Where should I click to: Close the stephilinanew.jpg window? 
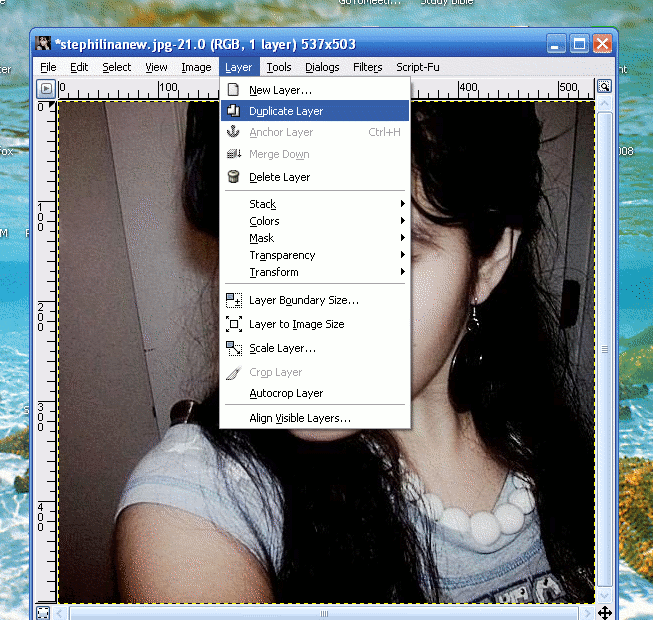(602, 43)
